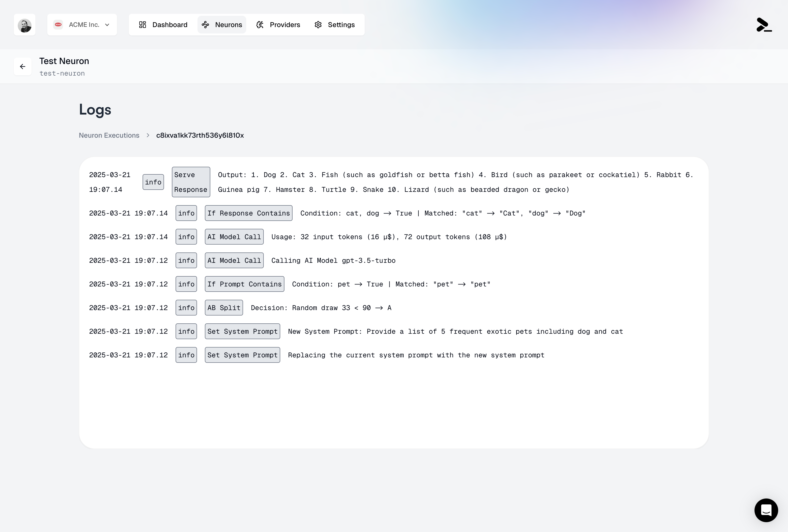788x532 pixels.
Task: Click the ACME Inc. chevron arrow
Action: [107, 25]
